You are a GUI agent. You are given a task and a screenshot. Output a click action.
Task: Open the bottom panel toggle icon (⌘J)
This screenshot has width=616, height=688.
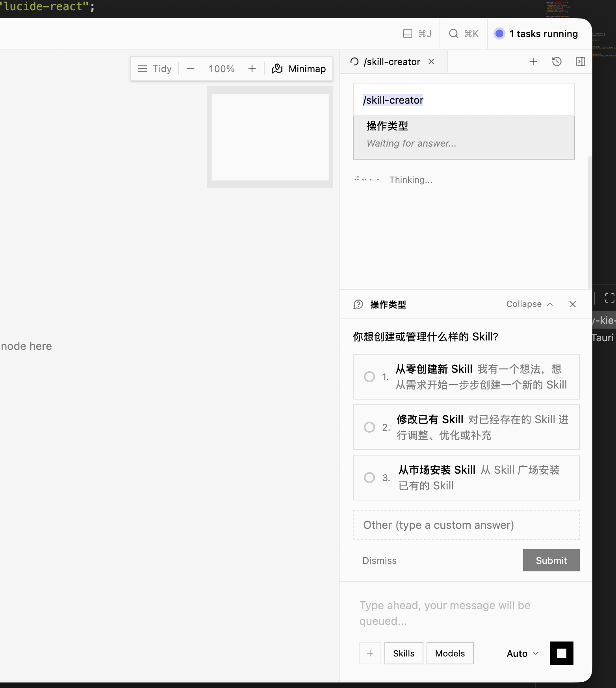point(408,34)
